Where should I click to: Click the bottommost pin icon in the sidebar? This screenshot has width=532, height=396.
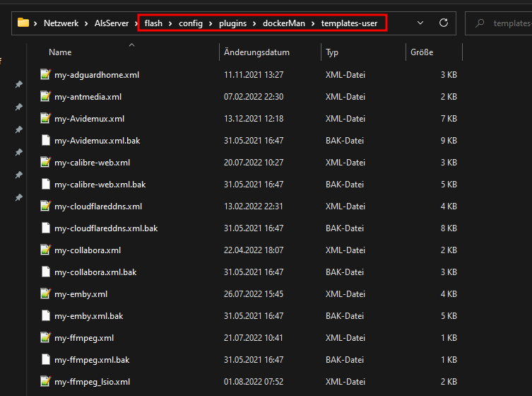pyautogui.click(x=19, y=197)
